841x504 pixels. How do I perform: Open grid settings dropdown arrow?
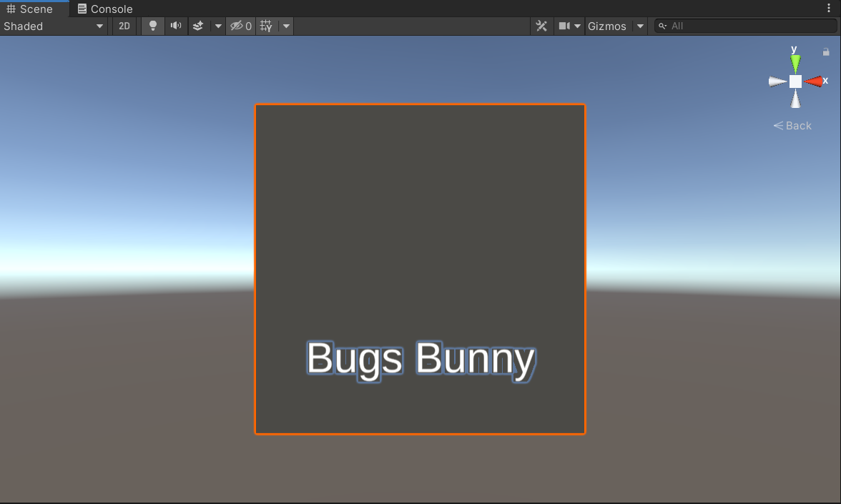286,26
